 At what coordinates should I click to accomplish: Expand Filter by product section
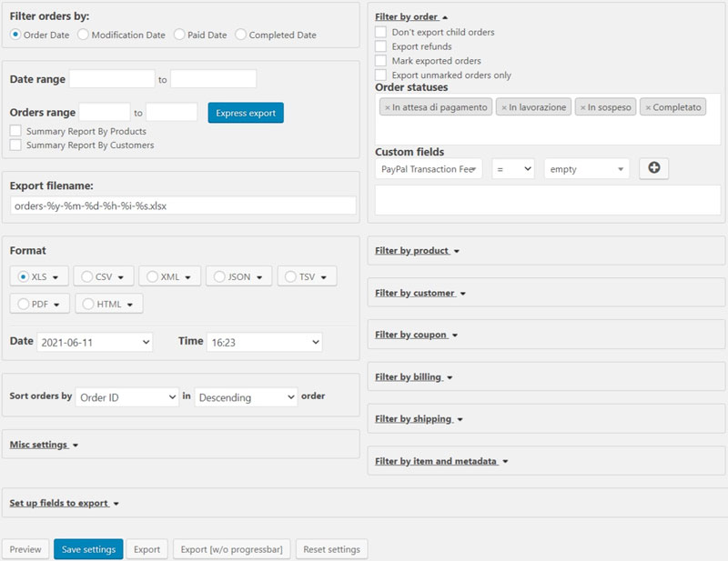pos(417,251)
